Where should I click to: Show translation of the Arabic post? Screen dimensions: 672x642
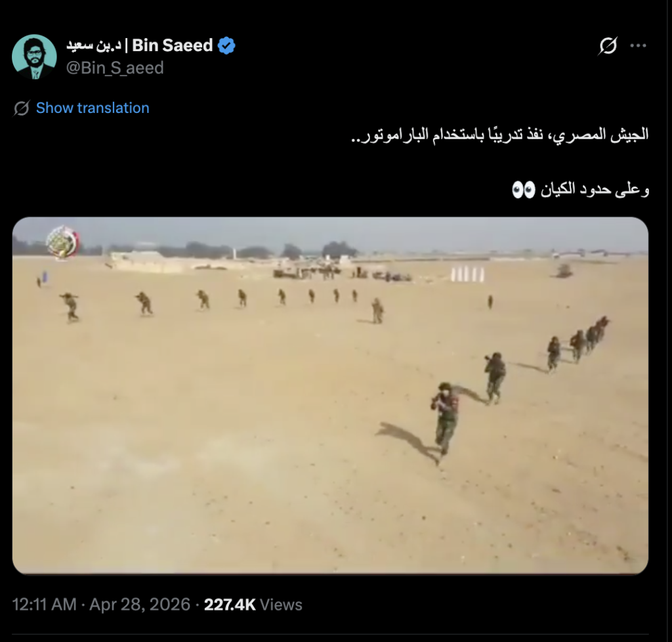pyautogui.click(x=93, y=108)
